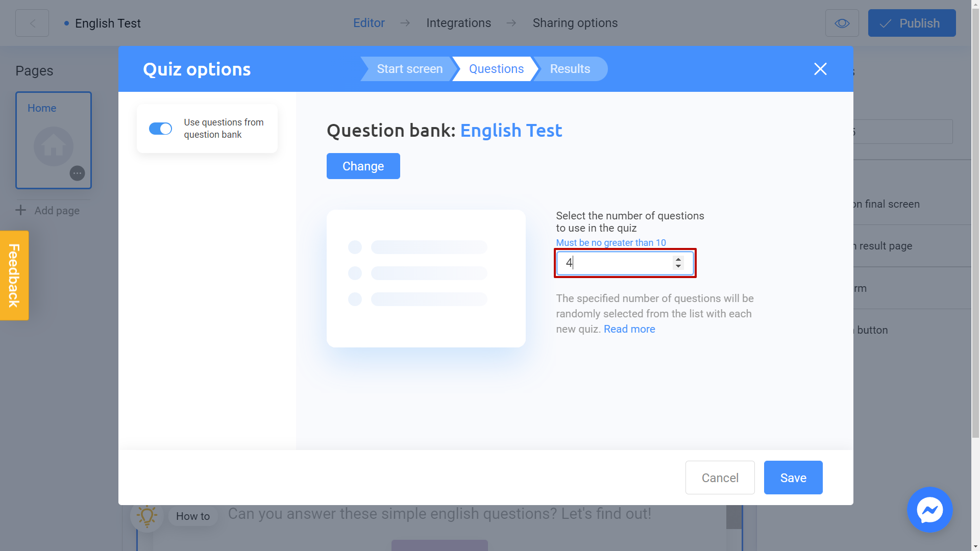
Task: Read more about random question selection
Action: (629, 329)
